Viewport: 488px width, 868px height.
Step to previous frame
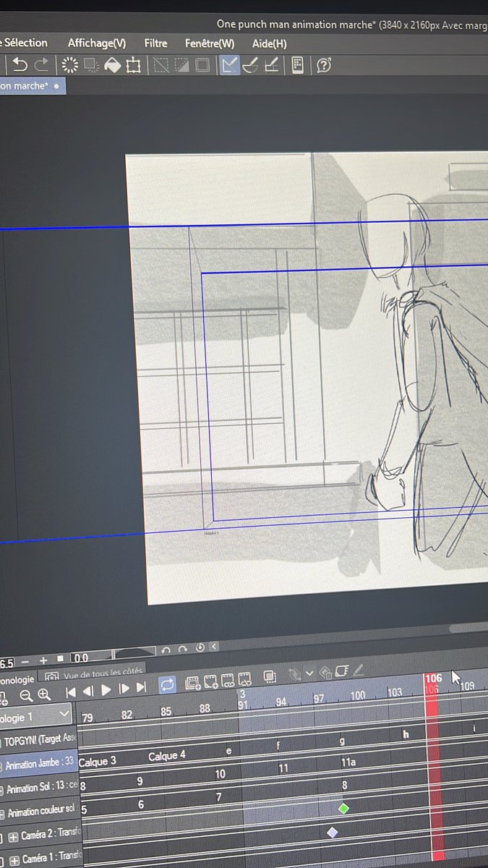click(87, 692)
